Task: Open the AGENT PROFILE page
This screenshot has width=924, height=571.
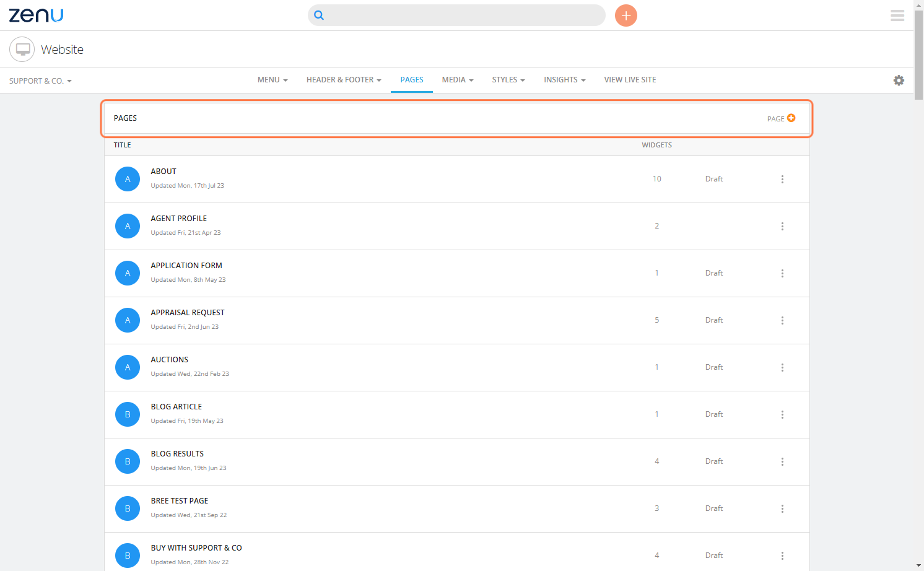Action: point(179,219)
